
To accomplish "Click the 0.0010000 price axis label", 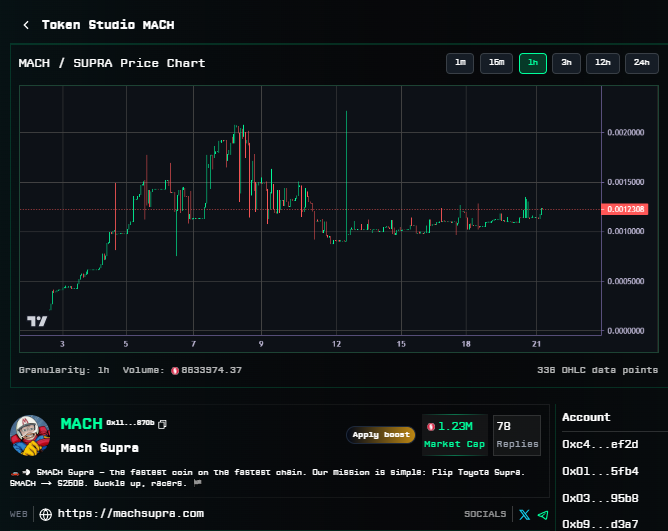I will pyautogui.click(x=625, y=231).
